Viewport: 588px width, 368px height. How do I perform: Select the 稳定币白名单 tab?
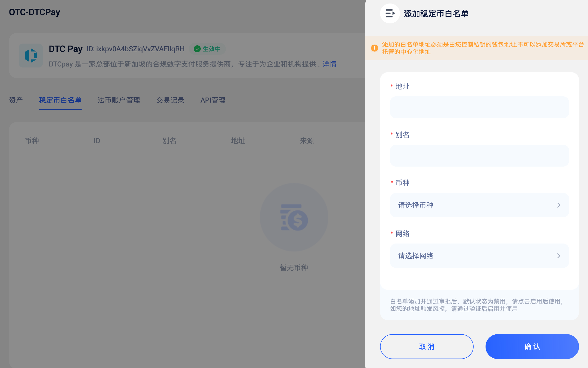[60, 100]
